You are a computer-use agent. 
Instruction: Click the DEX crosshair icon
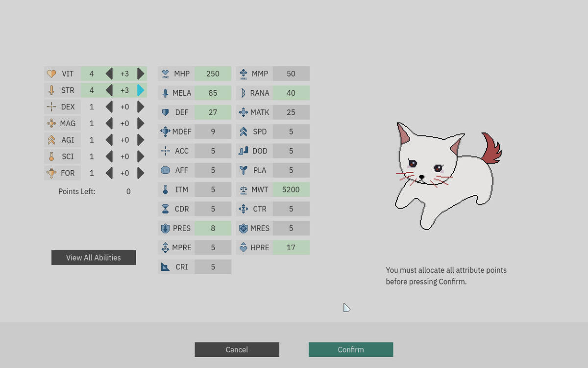(51, 107)
